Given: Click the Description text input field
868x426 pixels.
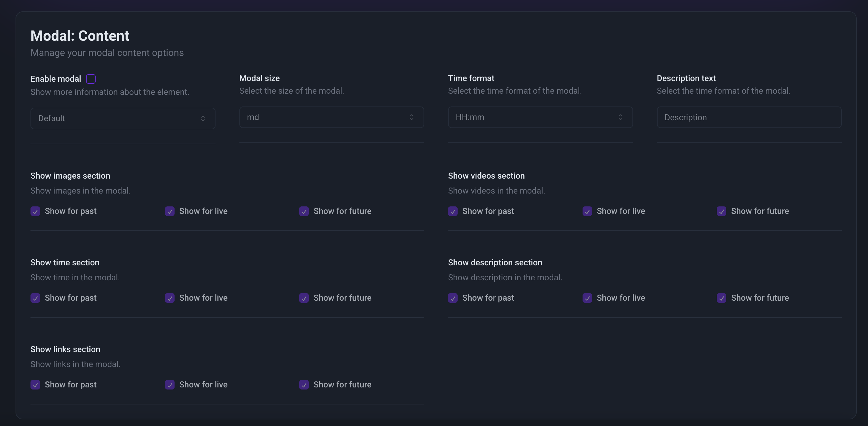Looking at the screenshot, I should 749,117.
